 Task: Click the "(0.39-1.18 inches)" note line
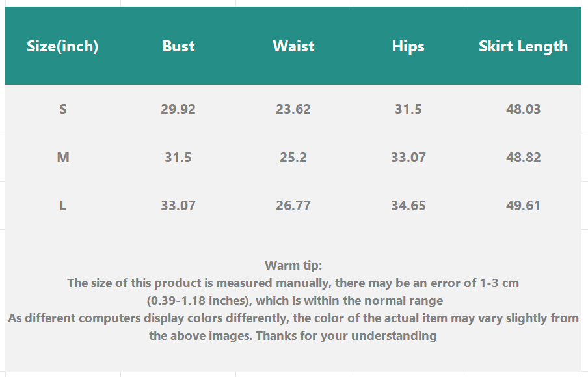pos(293,301)
